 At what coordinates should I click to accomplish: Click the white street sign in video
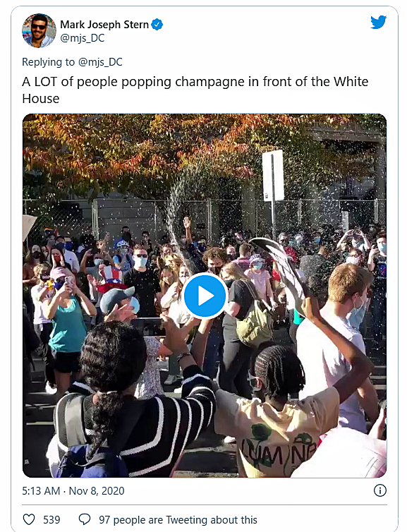coord(273,176)
